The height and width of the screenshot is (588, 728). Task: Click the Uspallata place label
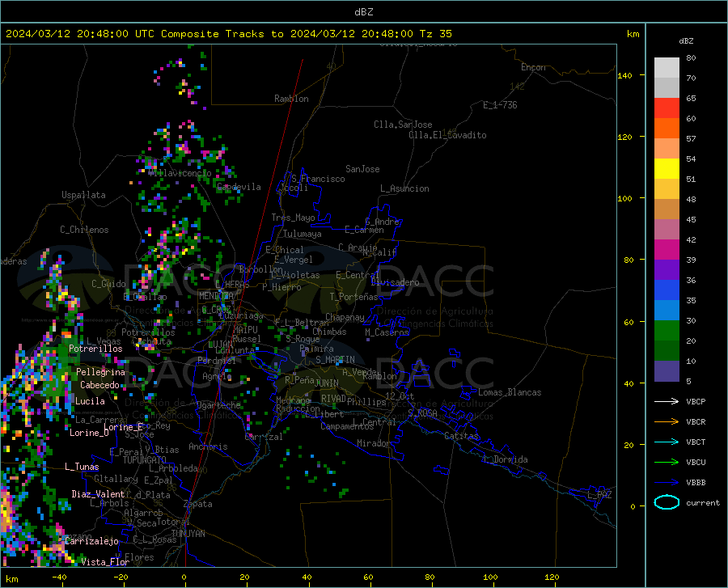click(x=83, y=195)
